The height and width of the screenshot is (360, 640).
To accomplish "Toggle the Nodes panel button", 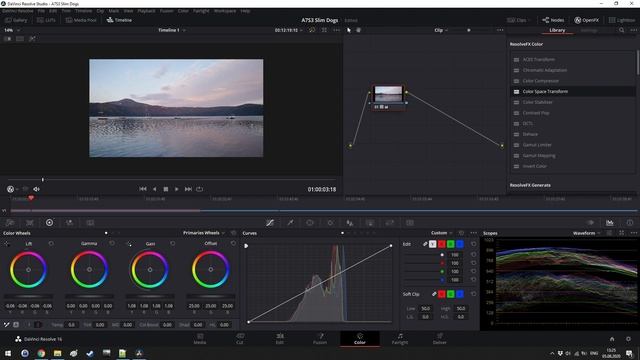I will point(553,20).
